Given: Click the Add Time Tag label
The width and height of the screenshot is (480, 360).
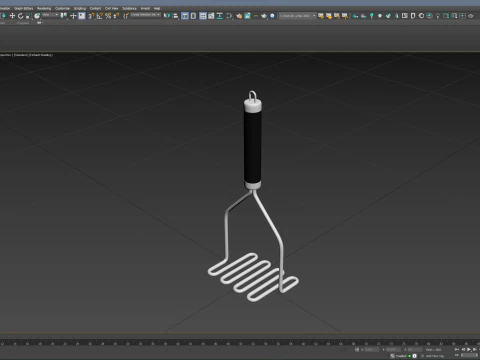Looking at the screenshot, I should [435, 356].
